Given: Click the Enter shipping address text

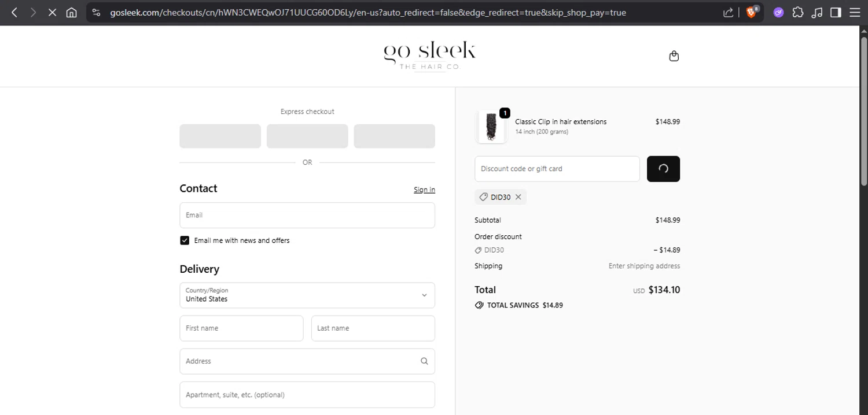Looking at the screenshot, I should coord(644,266).
